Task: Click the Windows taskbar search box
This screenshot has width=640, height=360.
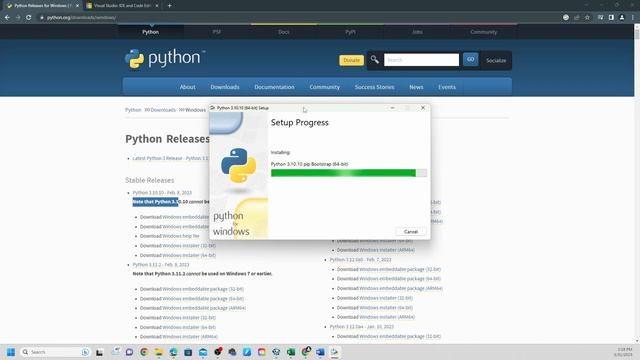Action: coord(55,352)
